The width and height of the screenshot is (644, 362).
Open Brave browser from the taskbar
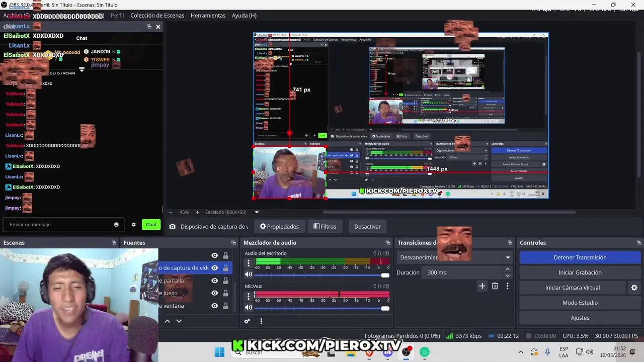pos(369,352)
